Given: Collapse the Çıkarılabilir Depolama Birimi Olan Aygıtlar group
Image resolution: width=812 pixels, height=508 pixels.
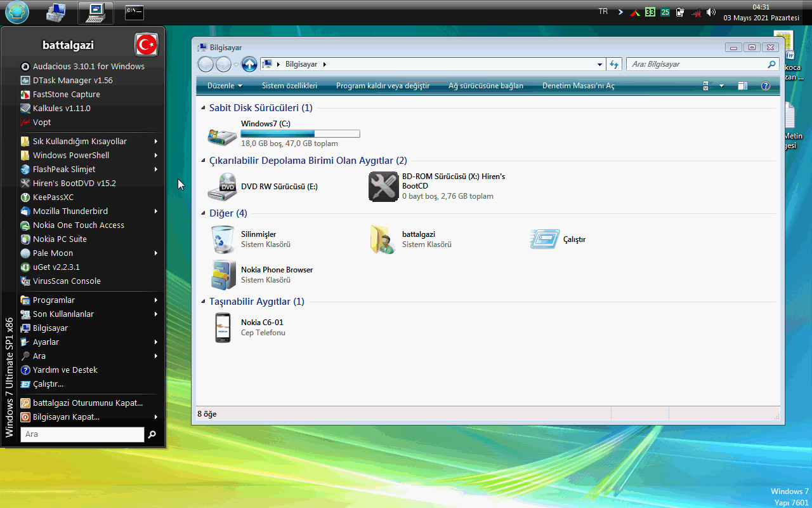Looking at the screenshot, I should point(203,161).
